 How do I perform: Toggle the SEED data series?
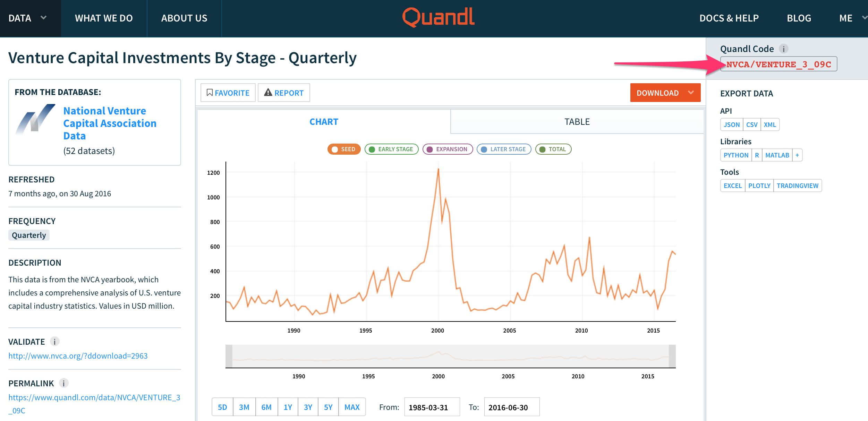tap(343, 149)
